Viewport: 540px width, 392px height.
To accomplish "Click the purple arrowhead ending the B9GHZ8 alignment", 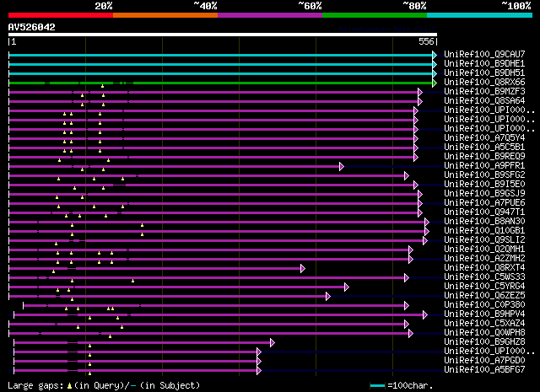I will tap(272, 343).
